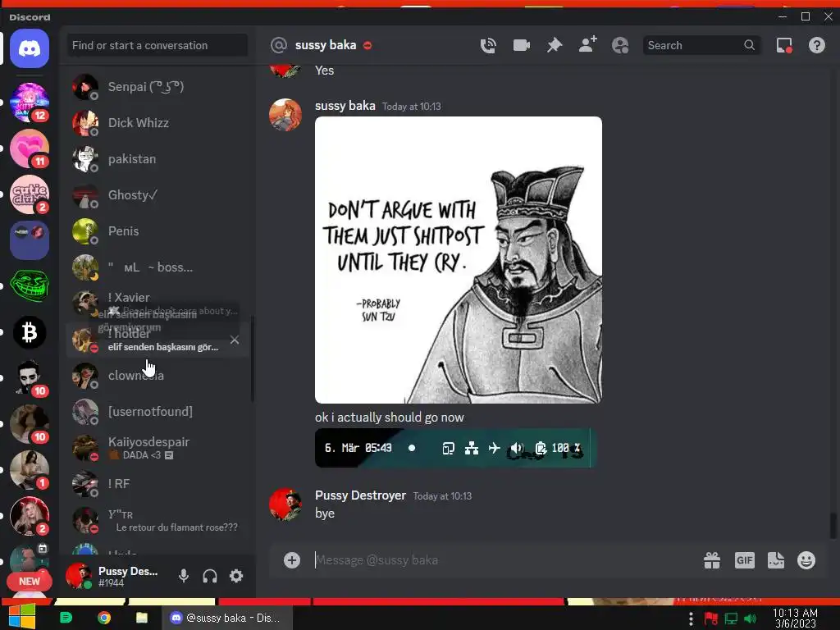Open the cutie club server

click(30, 194)
